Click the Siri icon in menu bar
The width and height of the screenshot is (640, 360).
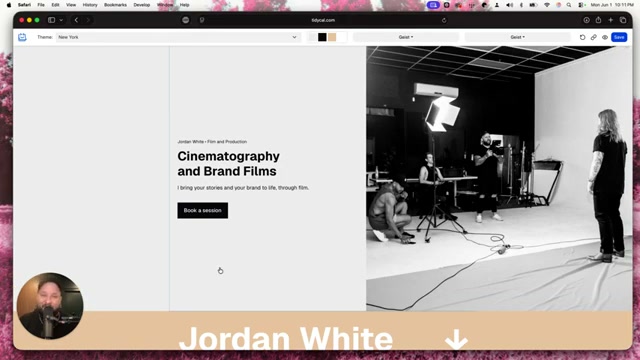558,5
